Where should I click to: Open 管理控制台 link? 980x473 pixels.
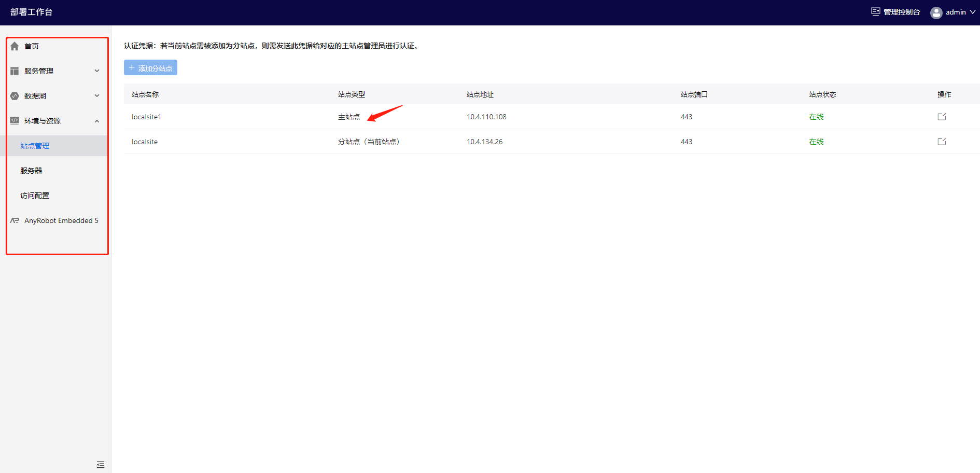point(902,12)
